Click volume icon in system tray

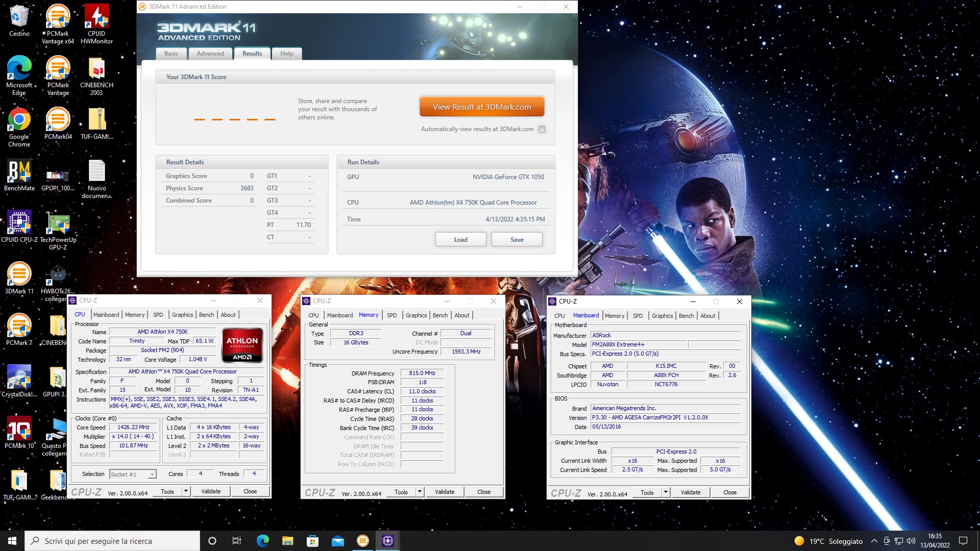[x=911, y=541]
